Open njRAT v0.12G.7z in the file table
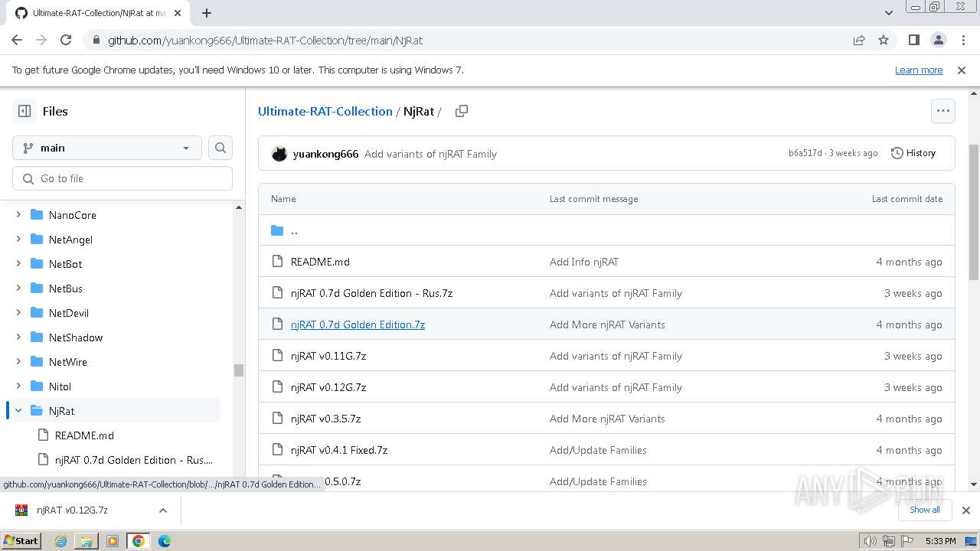The height and width of the screenshot is (551, 980). pyautogui.click(x=328, y=387)
